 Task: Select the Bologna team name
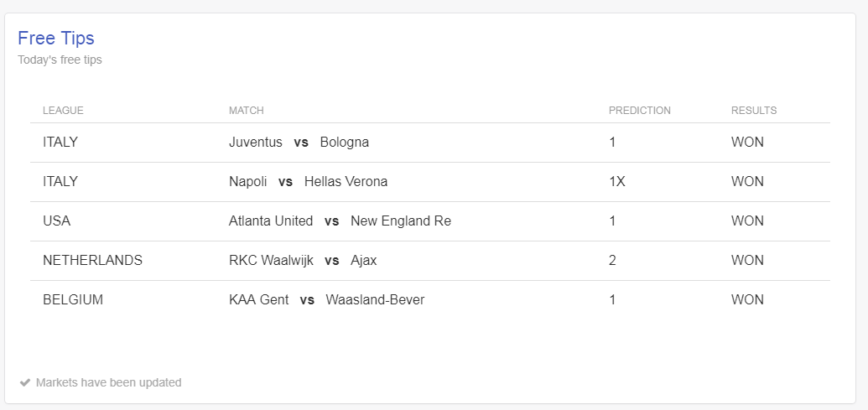click(x=345, y=143)
